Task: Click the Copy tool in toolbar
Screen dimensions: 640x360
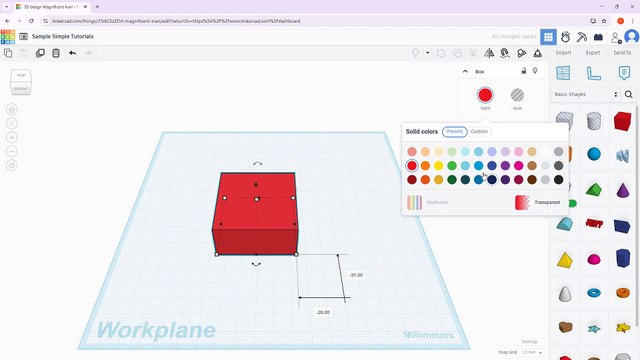Action: (x=8, y=53)
